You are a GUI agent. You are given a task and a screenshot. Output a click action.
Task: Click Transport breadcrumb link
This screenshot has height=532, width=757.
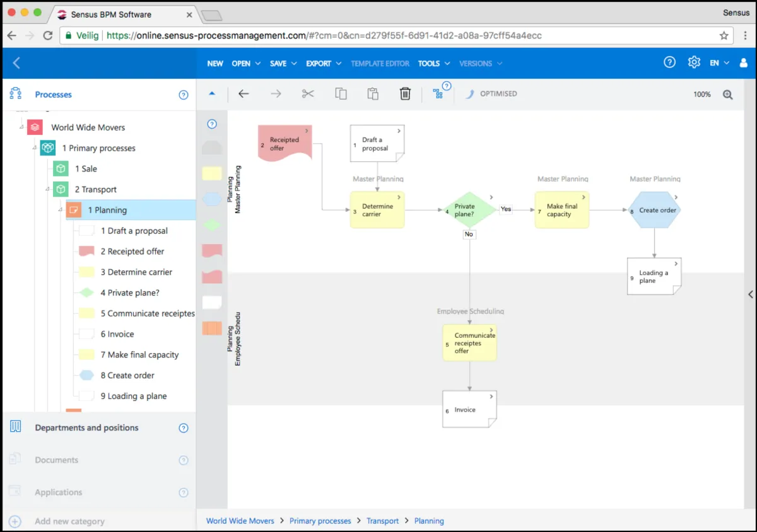[x=383, y=521]
